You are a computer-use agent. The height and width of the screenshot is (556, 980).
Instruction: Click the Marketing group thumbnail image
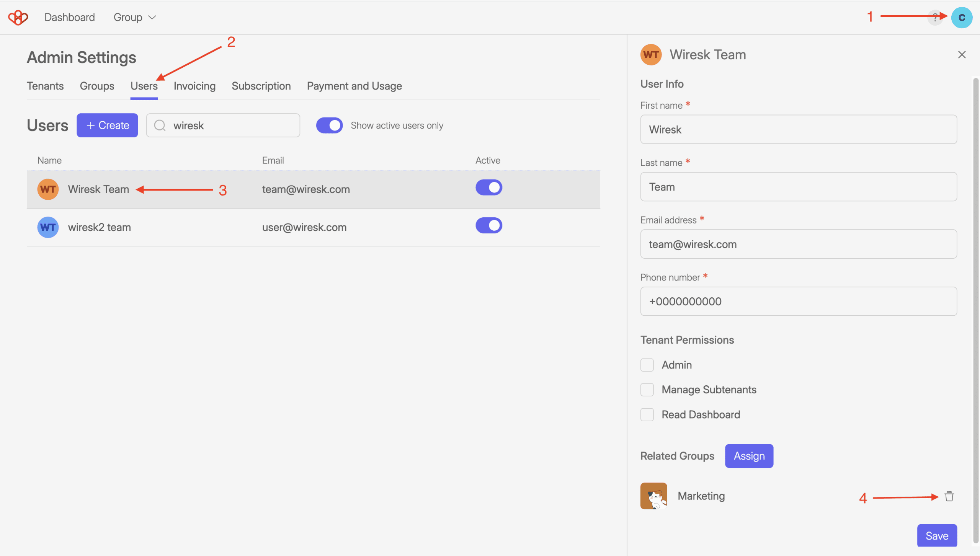pos(653,496)
